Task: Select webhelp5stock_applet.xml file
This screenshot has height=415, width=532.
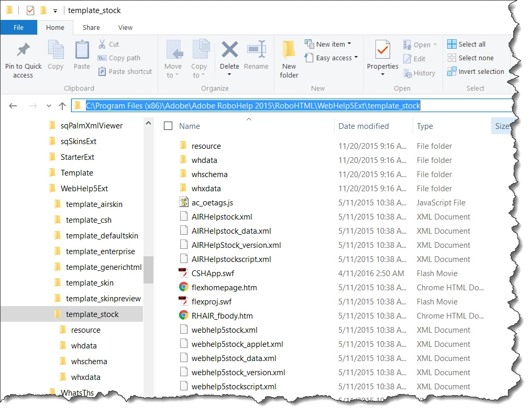Action: click(237, 344)
